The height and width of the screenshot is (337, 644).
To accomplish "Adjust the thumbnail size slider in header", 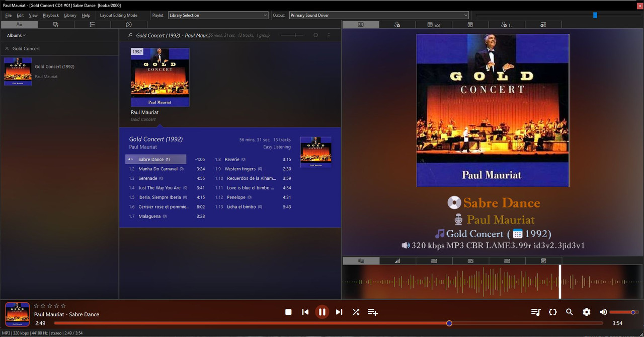I will pos(292,35).
